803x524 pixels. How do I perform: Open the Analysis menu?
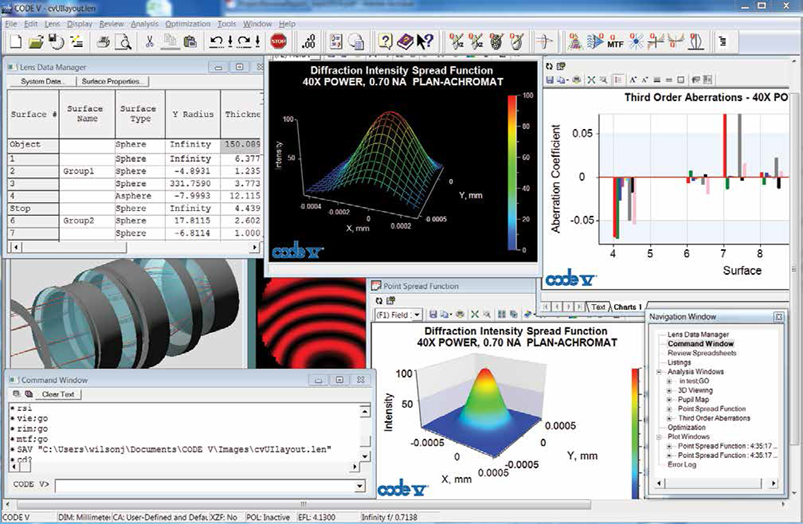(x=144, y=24)
